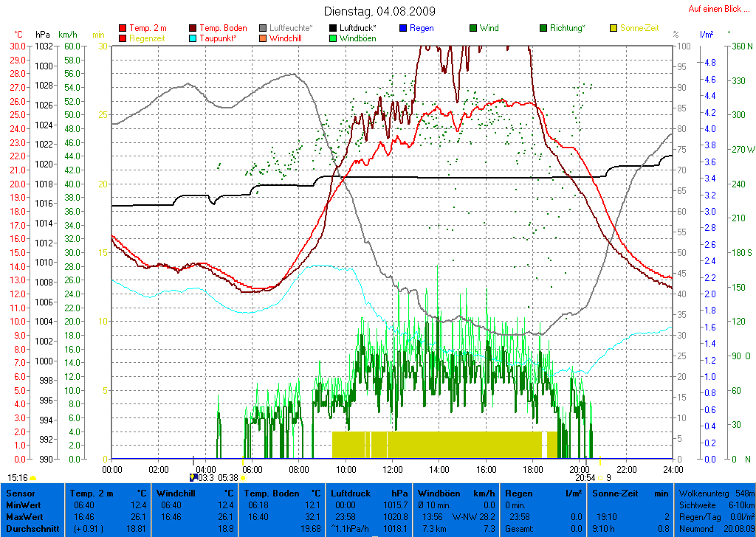This screenshot has width=756, height=537.
Task: Click the red Temp. 2 m legend swatch
Action: point(123,28)
